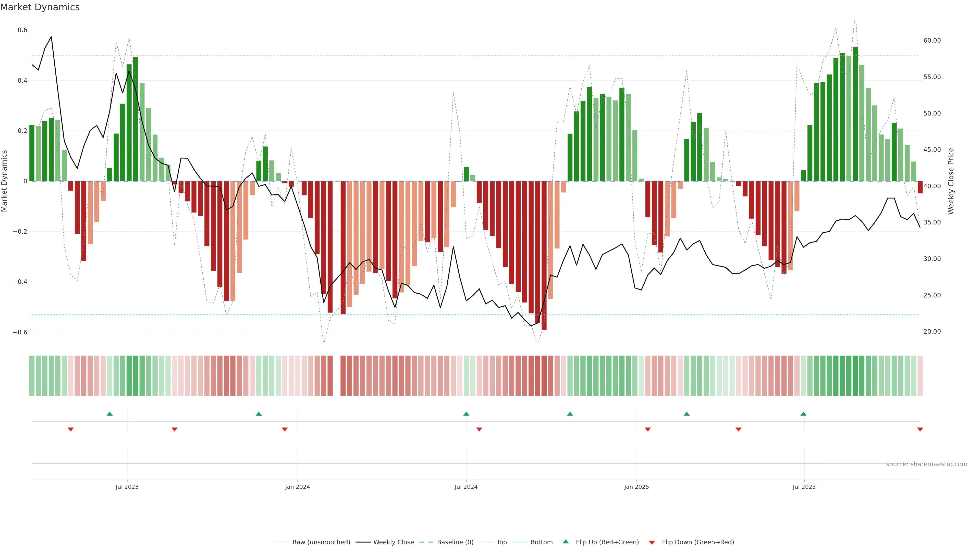Viewport: 980px width, 551px height.
Task: Click the 60.00 right-axis price label
Action: (x=932, y=40)
